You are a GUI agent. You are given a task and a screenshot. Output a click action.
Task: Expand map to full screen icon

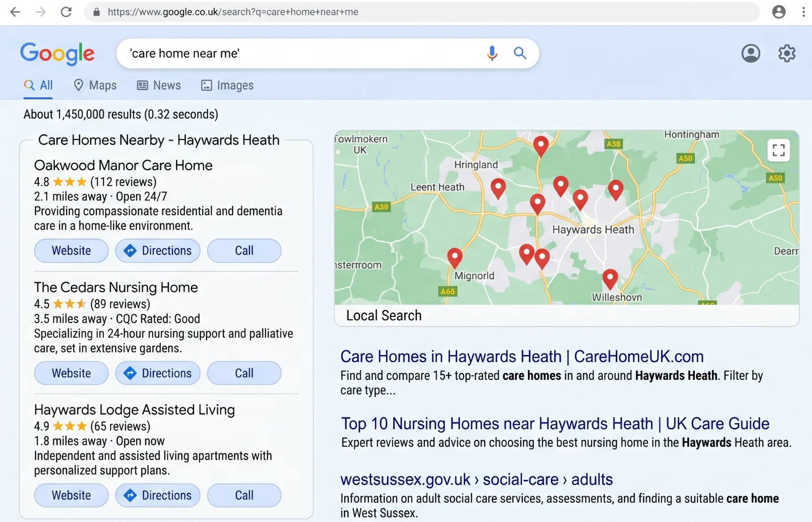[779, 150]
